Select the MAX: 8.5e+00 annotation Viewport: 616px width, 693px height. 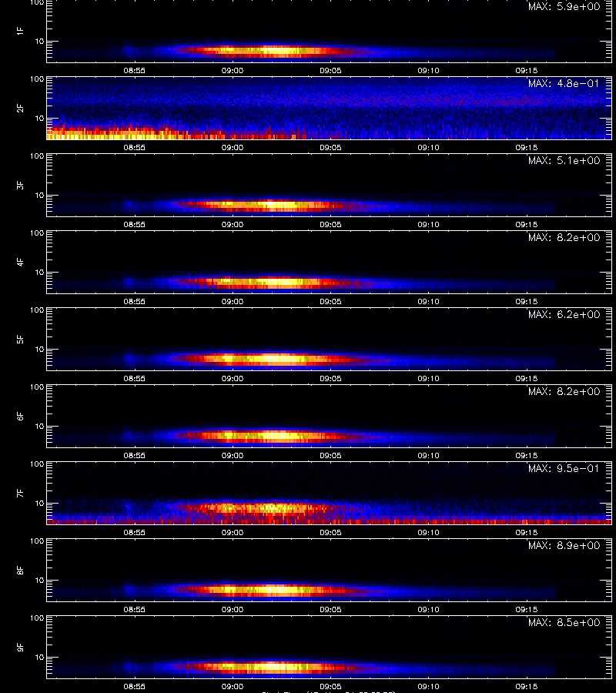coord(564,623)
